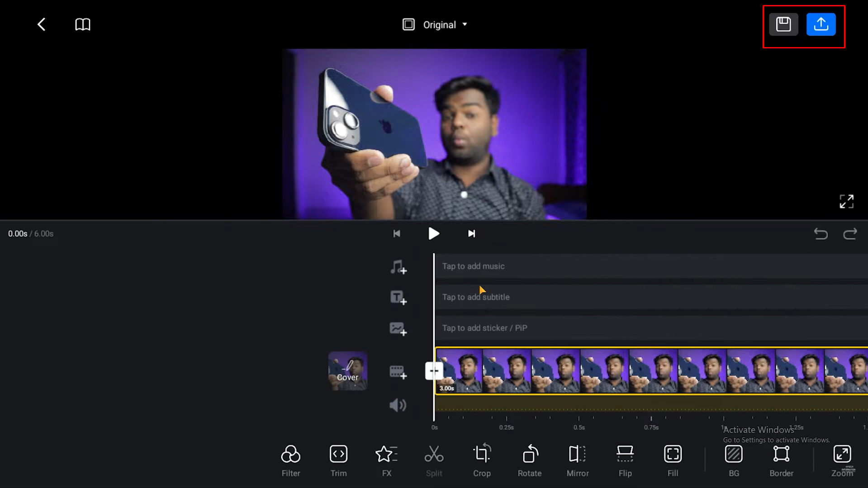Open the tutorial book panel
The width and height of the screenshot is (868, 488).
[x=82, y=24]
